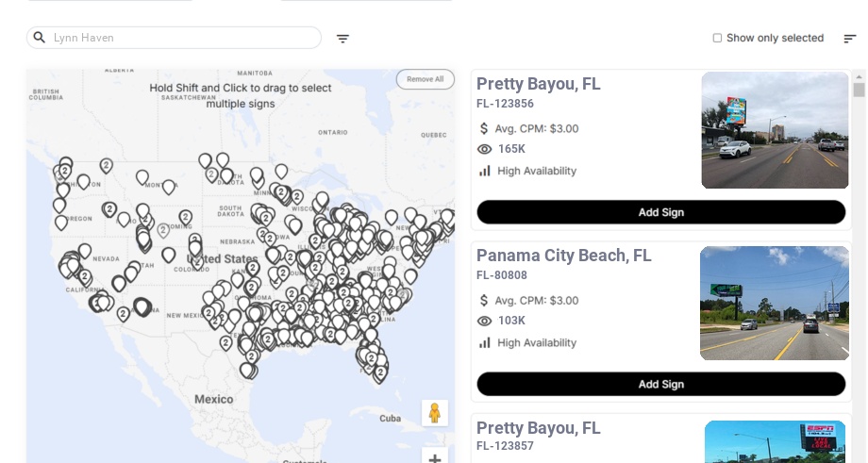The width and height of the screenshot is (868, 463).
Task: Open Panama City Beach billboard photo
Action: (x=774, y=303)
